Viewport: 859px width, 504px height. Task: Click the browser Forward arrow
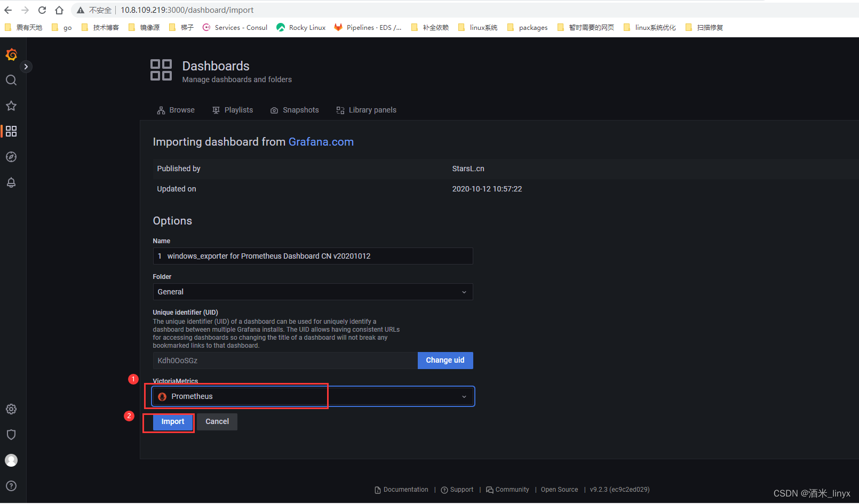point(25,10)
